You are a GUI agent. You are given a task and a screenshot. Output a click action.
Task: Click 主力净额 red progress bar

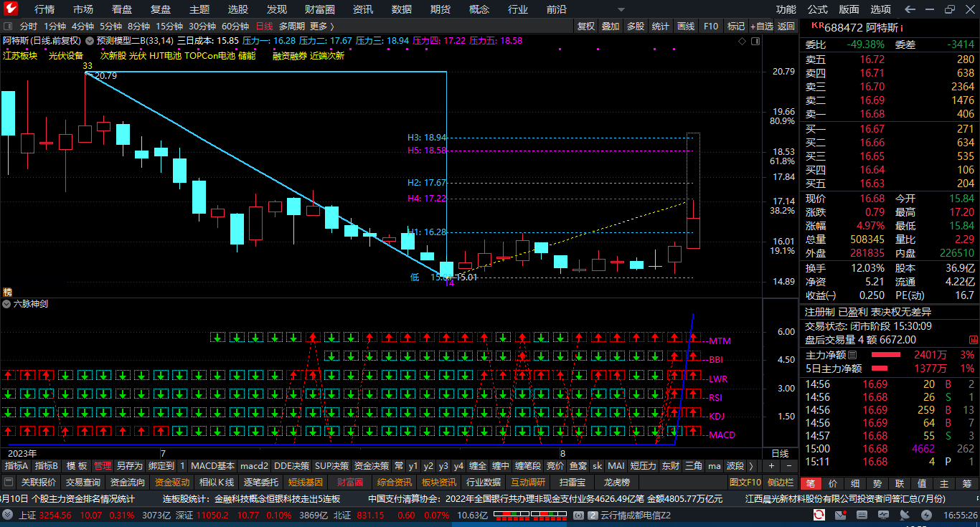pyautogui.click(x=885, y=355)
